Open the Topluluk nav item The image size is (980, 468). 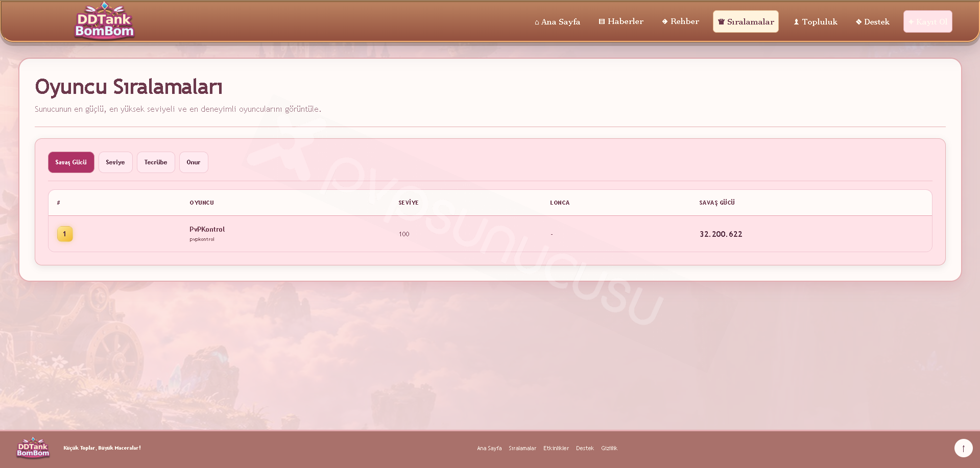[x=816, y=21]
